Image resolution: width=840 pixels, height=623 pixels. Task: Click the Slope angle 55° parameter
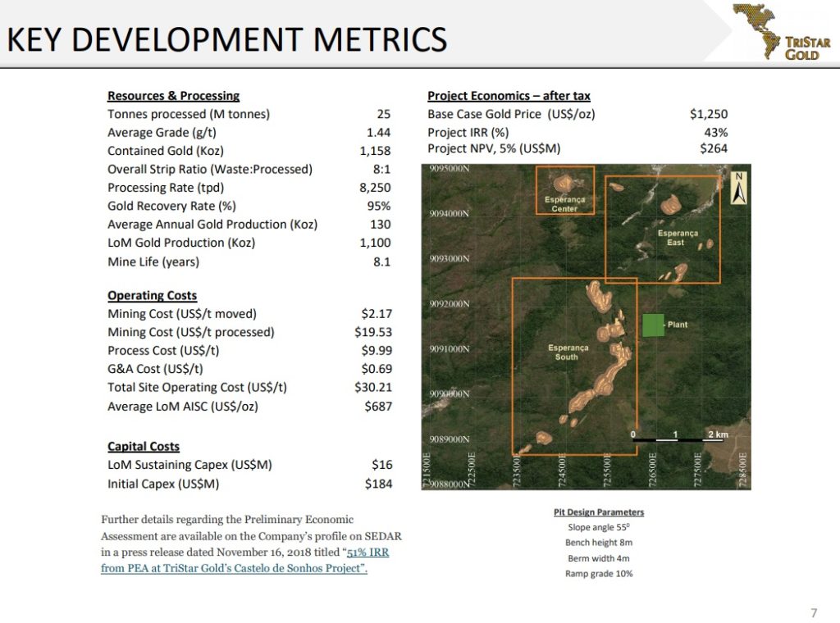click(x=599, y=527)
